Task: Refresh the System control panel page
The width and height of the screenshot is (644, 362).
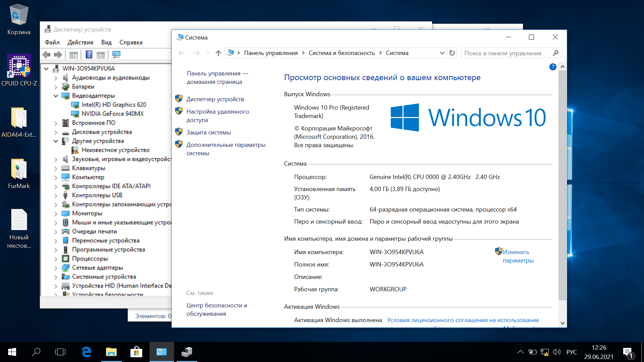Action: [x=452, y=53]
